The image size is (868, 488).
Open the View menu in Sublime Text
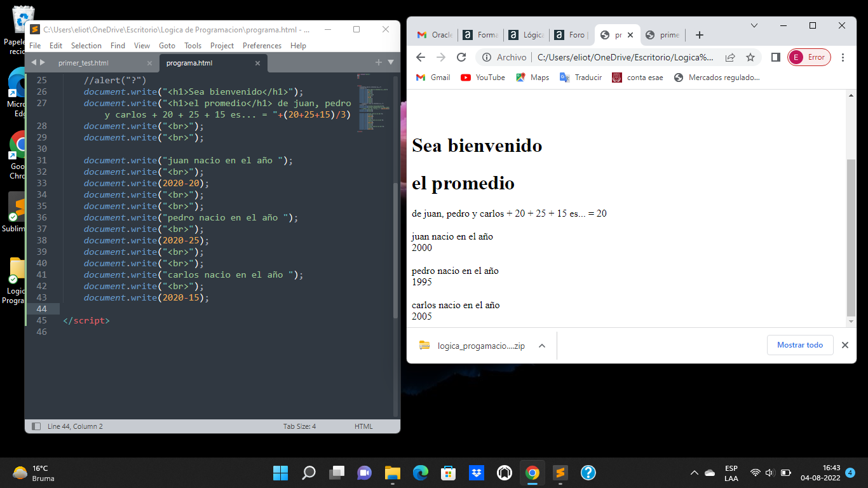pyautogui.click(x=142, y=46)
